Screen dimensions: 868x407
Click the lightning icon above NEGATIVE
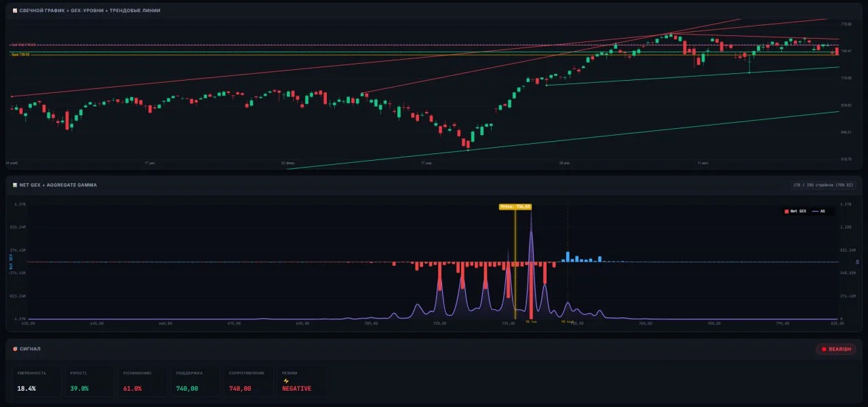[x=285, y=381]
